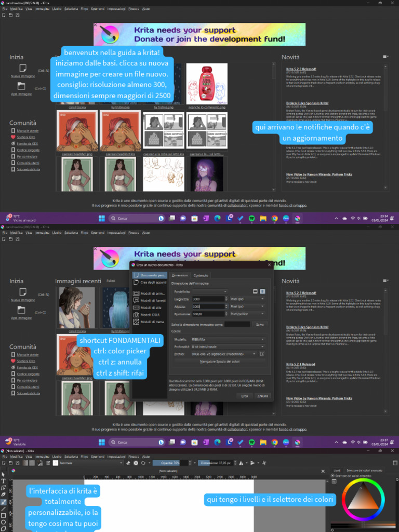Open the Predefinito dropdown
The height and width of the screenshot is (532, 399).
[209, 291]
